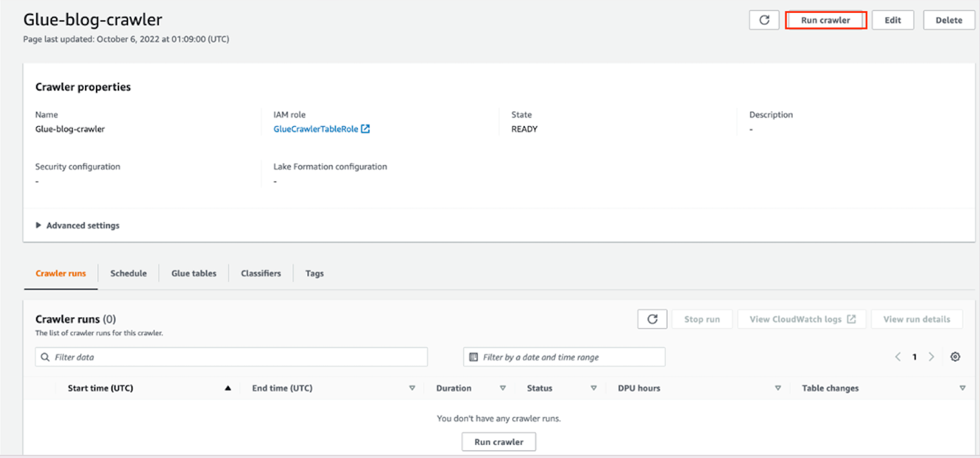The image size is (980, 458).
Task: Refresh the Crawler runs list
Action: (x=652, y=319)
